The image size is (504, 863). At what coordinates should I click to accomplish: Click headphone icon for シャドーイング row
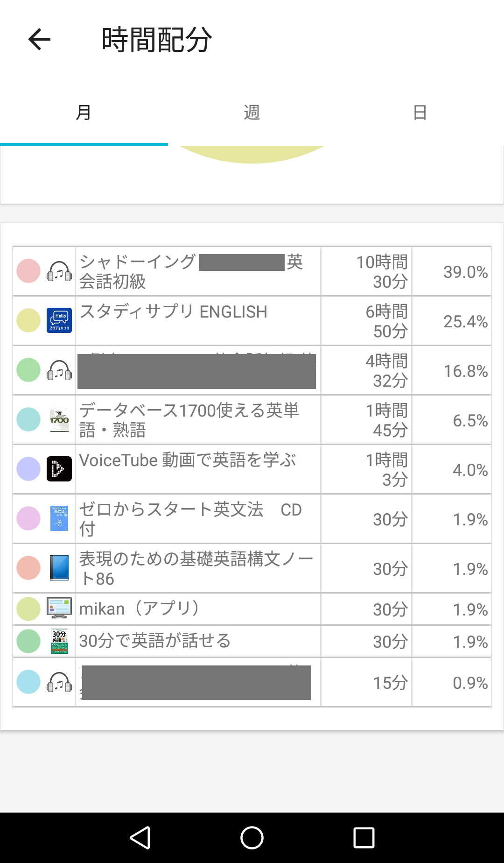pos(59,271)
